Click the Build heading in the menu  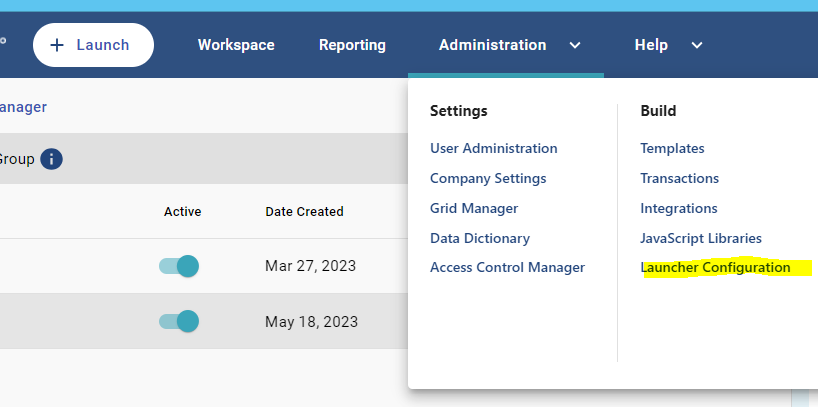click(658, 111)
